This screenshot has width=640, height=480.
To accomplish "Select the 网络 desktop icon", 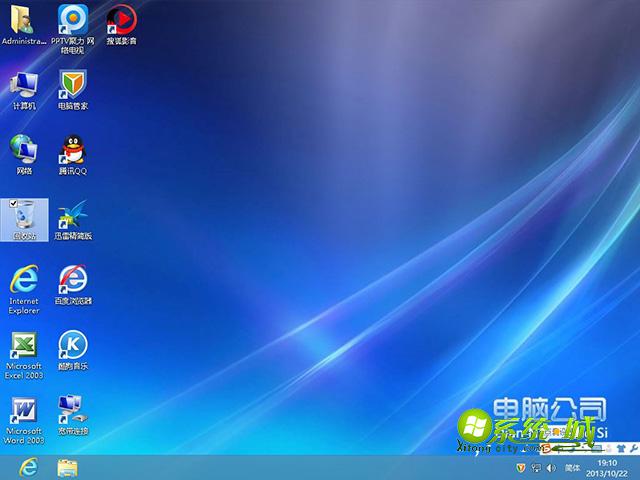I will coord(24,154).
